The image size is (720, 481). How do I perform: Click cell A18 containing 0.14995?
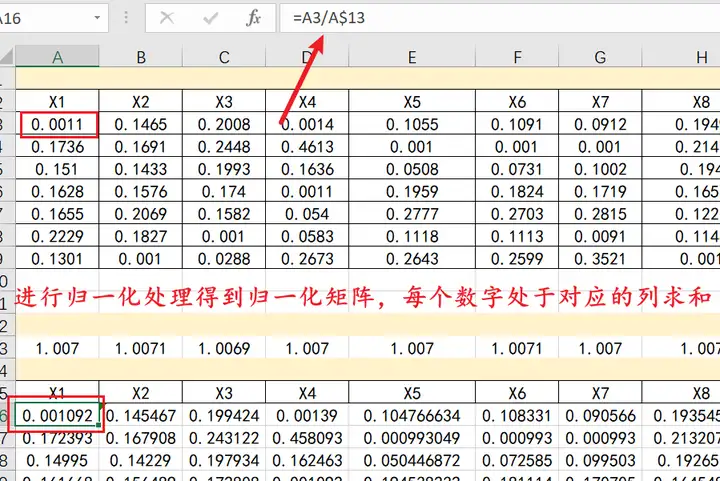(57, 460)
